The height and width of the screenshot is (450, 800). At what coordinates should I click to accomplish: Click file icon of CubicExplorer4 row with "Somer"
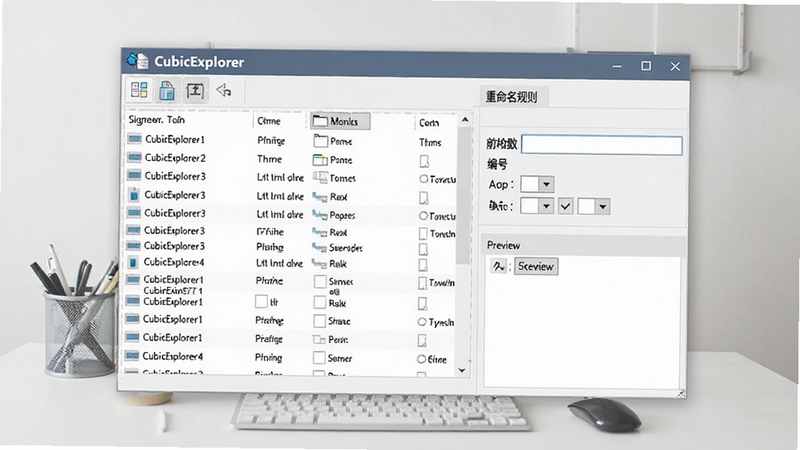[x=132, y=356]
